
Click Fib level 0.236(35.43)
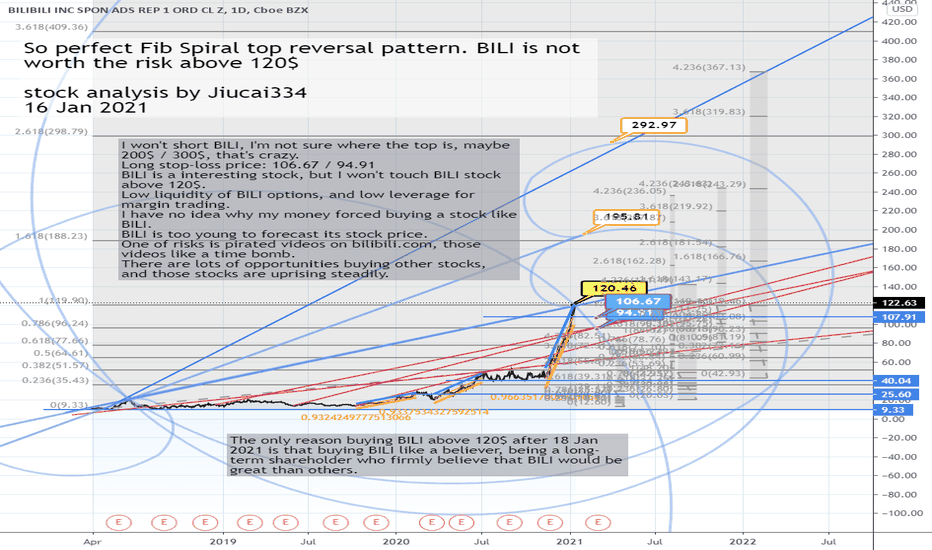point(55,380)
